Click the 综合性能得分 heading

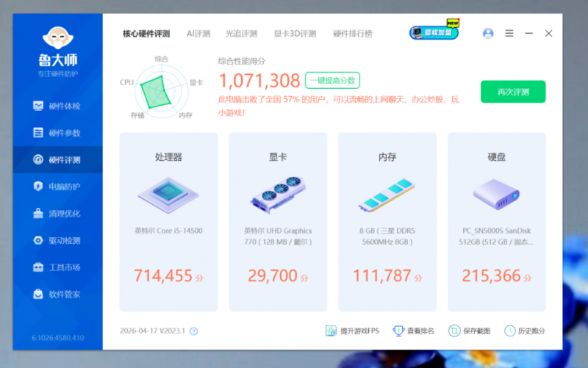[x=242, y=61]
